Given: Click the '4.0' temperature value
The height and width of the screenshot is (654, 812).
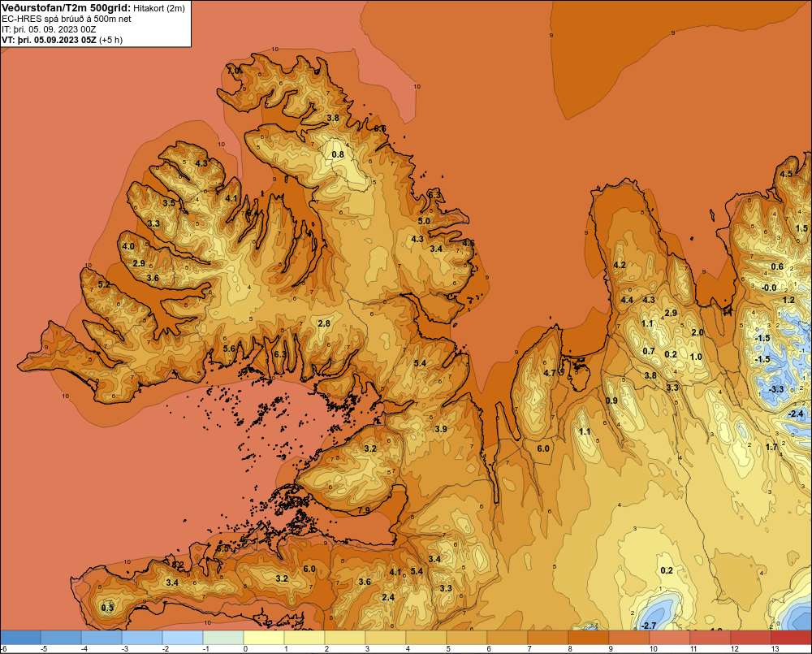Looking at the screenshot, I should pos(128,247).
